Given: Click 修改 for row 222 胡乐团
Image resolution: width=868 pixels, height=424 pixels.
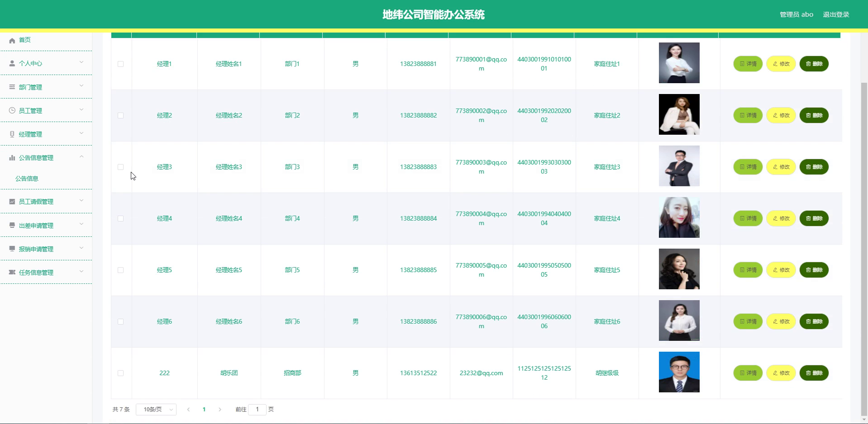Looking at the screenshot, I should click(x=781, y=373).
